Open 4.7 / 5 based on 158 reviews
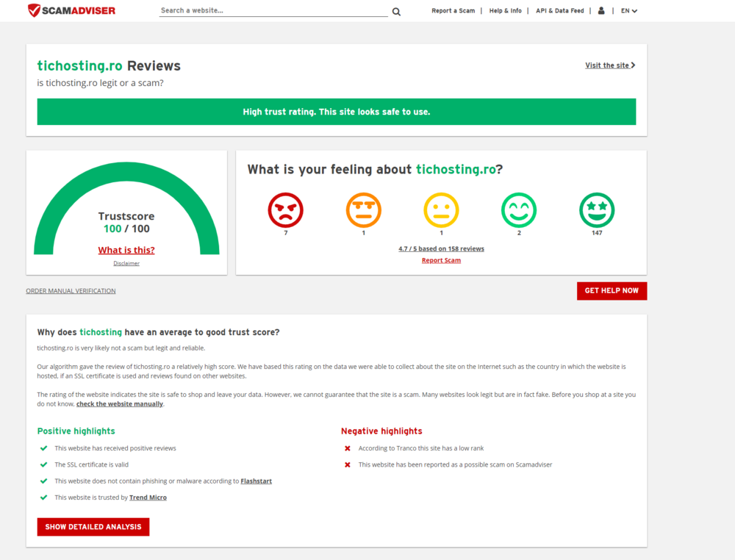This screenshot has width=735, height=560. coord(441,249)
